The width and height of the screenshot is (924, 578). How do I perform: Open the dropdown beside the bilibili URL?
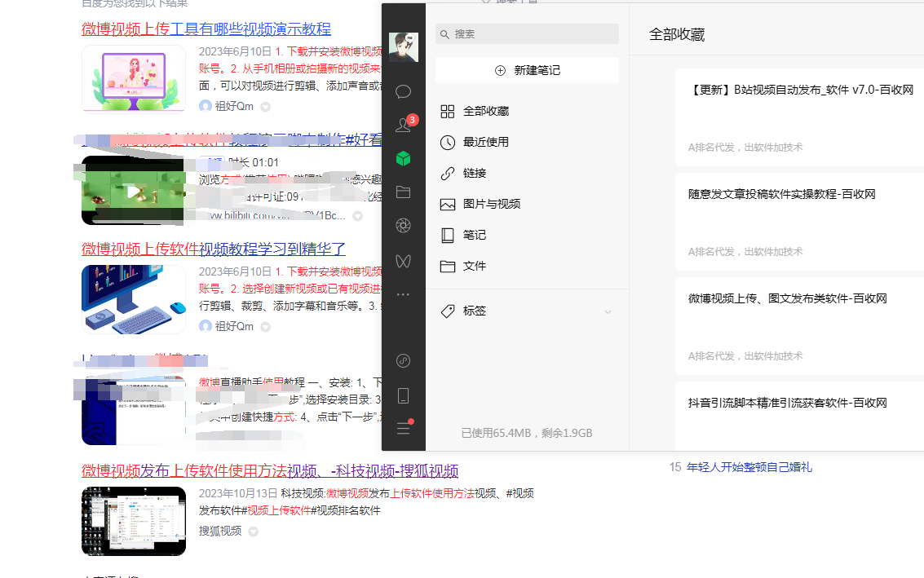(x=358, y=216)
